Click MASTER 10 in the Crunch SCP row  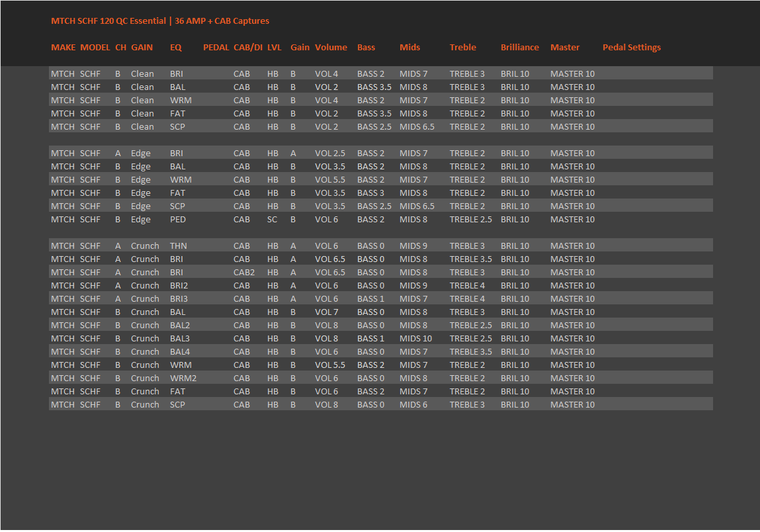pos(572,404)
